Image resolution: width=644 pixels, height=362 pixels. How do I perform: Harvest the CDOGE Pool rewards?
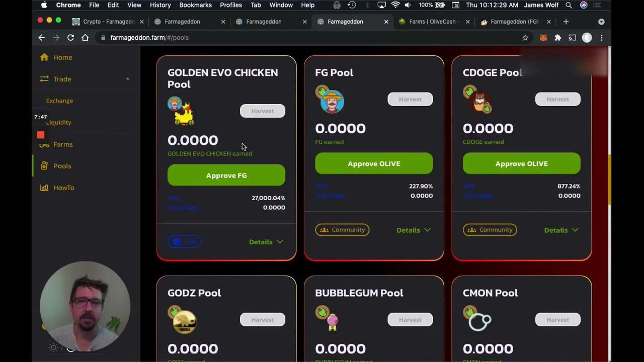pyautogui.click(x=557, y=99)
